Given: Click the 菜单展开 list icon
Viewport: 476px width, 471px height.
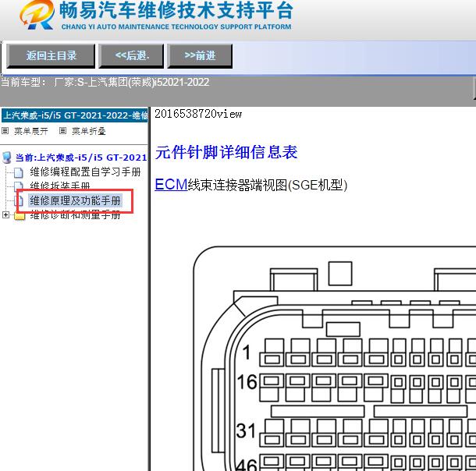Looking at the screenshot, I should click(5, 131).
